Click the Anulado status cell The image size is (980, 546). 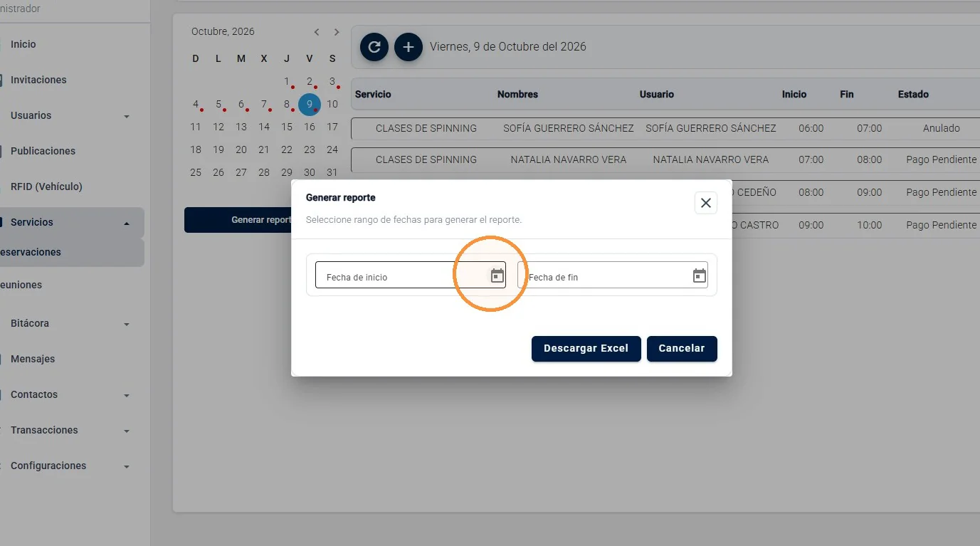tap(942, 128)
